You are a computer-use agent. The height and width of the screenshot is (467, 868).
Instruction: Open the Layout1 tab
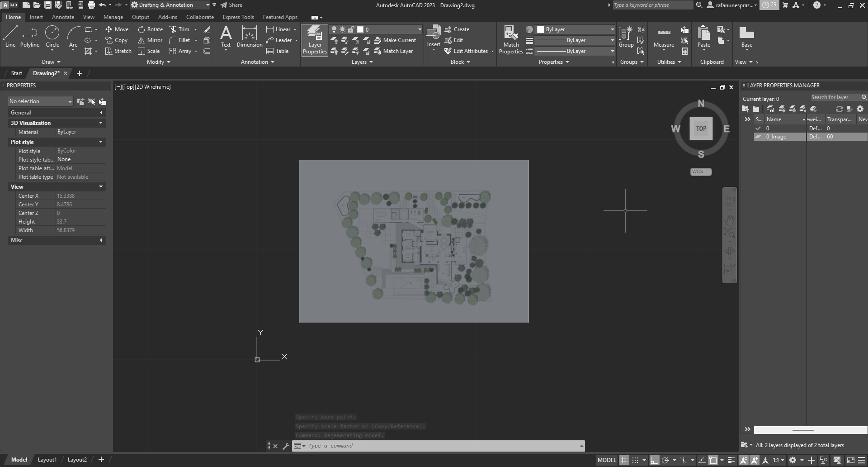47,459
